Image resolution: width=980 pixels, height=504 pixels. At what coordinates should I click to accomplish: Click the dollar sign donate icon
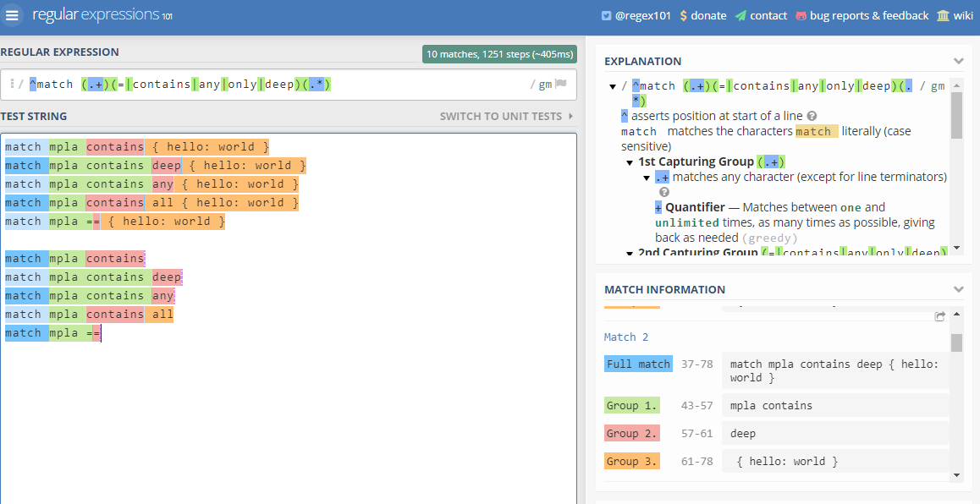[683, 15]
